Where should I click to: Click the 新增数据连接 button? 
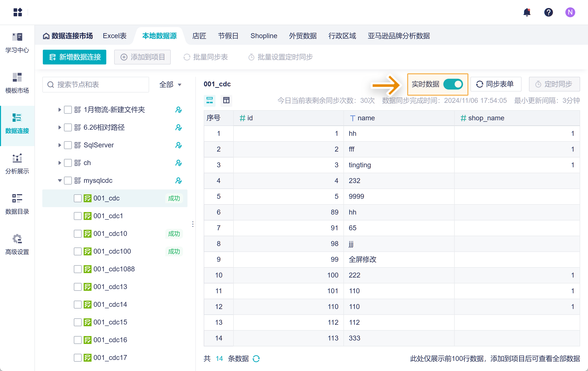tap(74, 57)
